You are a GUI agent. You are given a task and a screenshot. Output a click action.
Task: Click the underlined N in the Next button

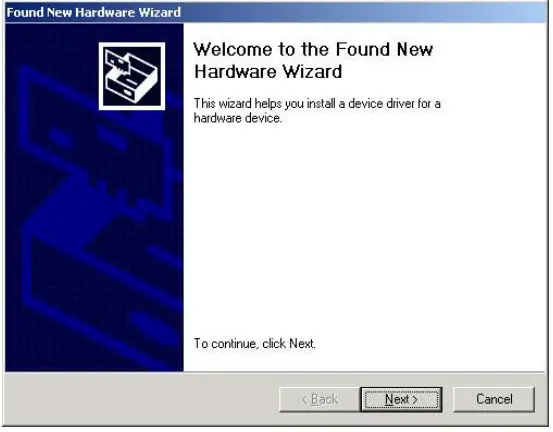click(389, 399)
